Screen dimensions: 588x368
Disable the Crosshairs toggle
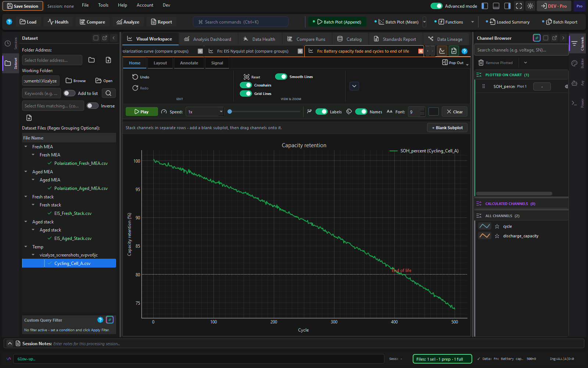[246, 85]
